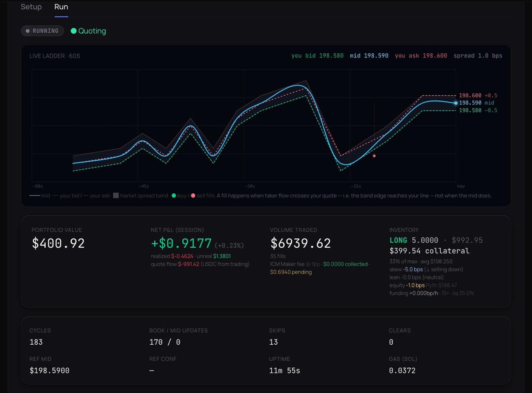Click the '$0.6940 pending' fee value
Viewport: 532px width, 393px height.
tap(291, 272)
